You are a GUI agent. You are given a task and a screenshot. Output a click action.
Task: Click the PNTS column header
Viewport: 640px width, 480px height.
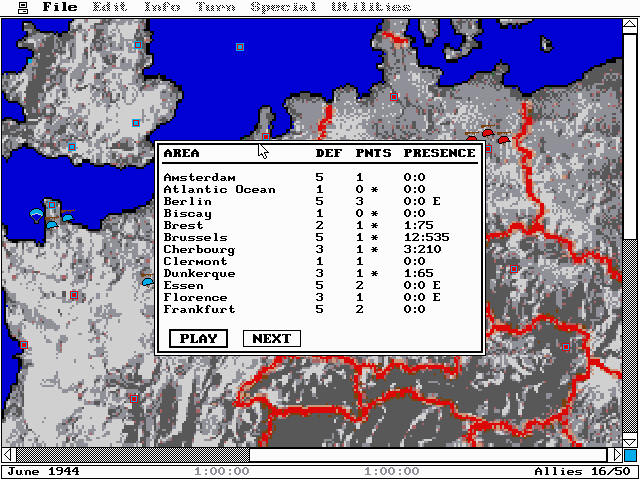(373, 153)
